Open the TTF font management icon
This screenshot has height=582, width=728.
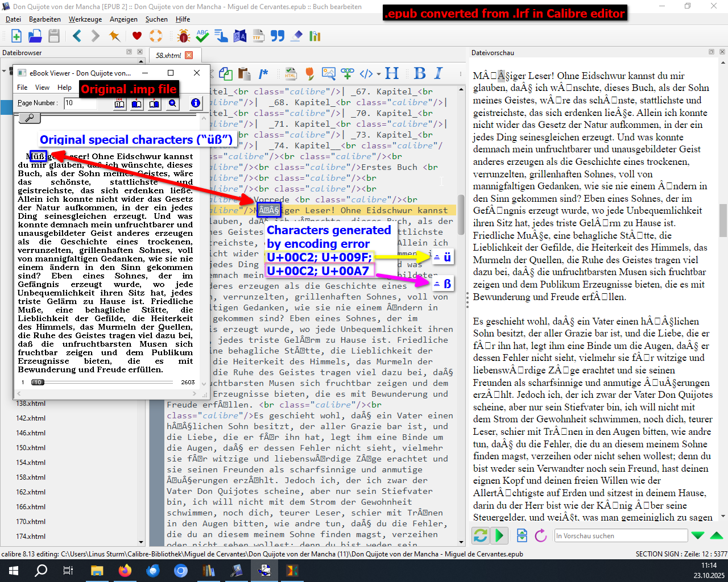pyautogui.click(x=259, y=36)
